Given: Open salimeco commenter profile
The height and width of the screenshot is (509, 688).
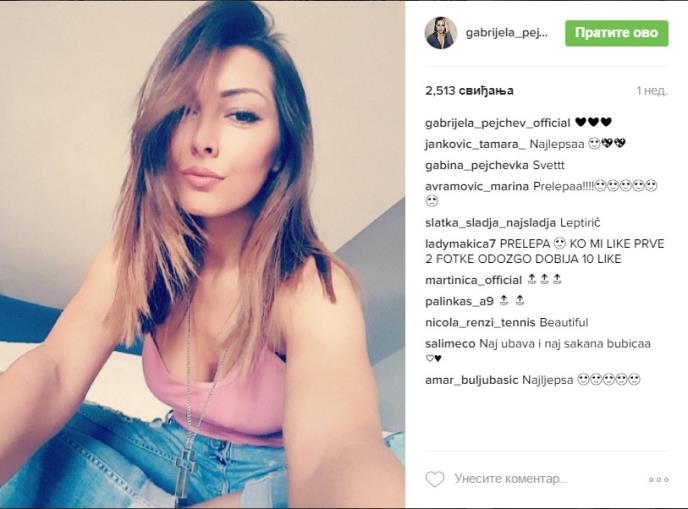Looking at the screenshot, I should [x=450, y=344].
